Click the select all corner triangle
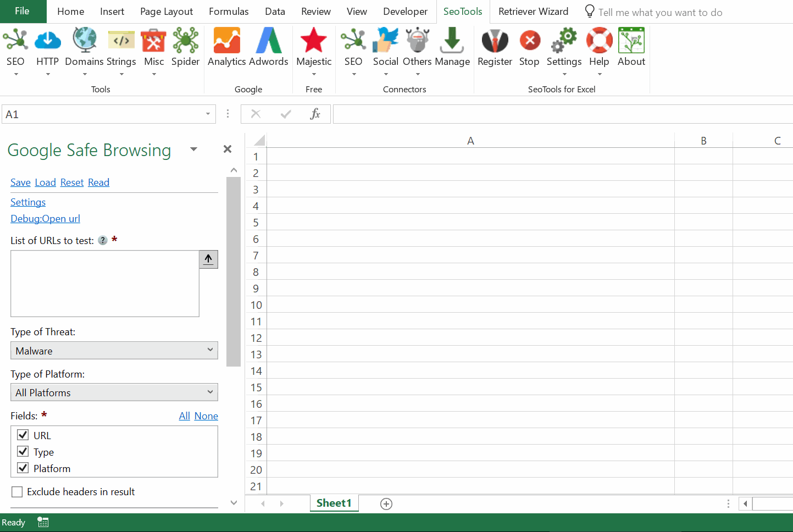The width and height of the screenshot is (793, 532). tap(259, 140)
